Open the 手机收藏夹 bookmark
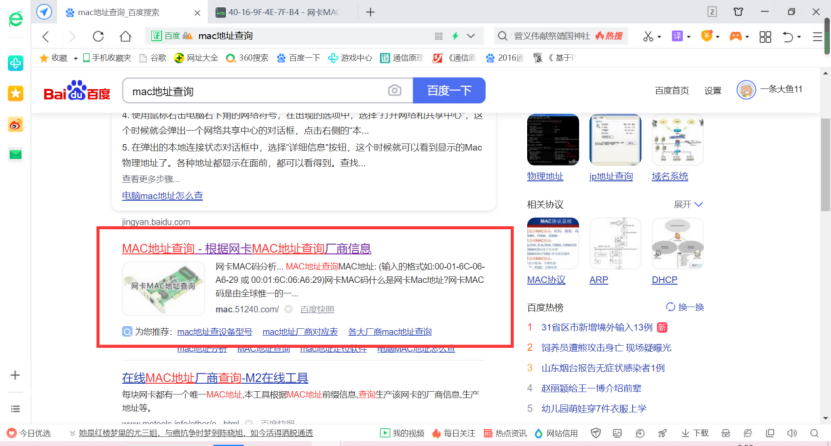 click(x=107, y=58)
